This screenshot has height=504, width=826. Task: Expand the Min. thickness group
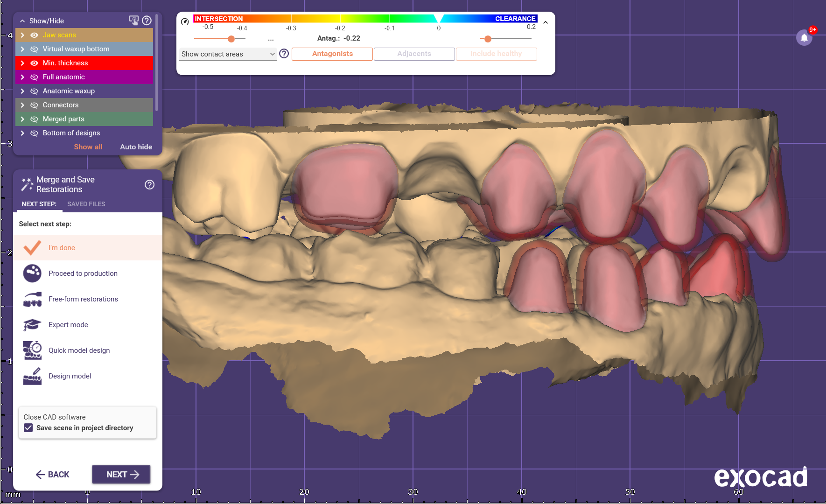tap(22, 63)
